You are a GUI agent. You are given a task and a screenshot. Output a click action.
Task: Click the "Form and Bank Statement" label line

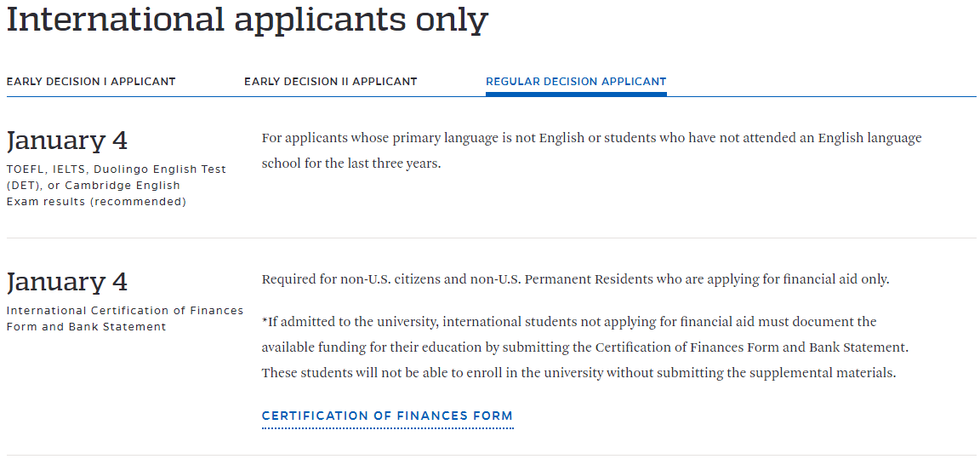pyautogui.click(x=86, y=327)
